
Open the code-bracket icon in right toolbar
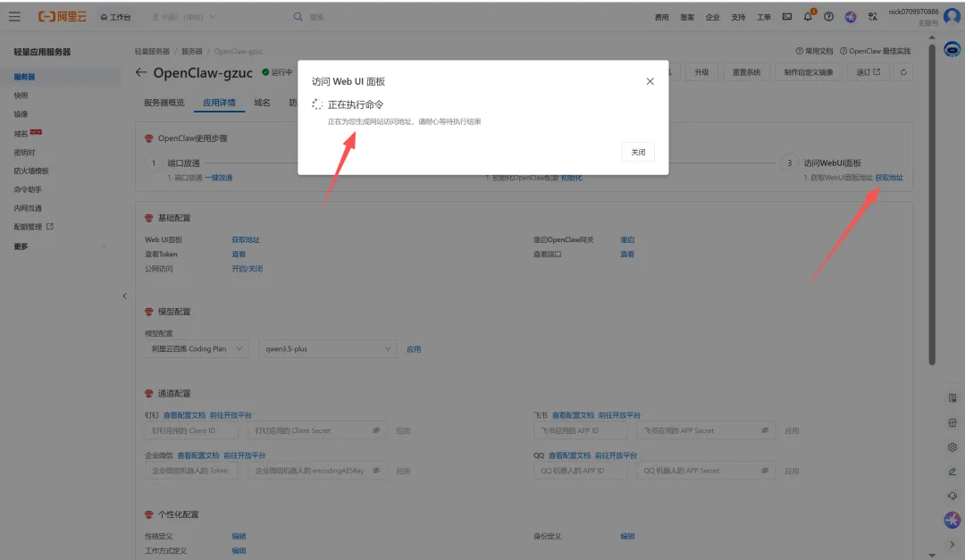(952, 422)
